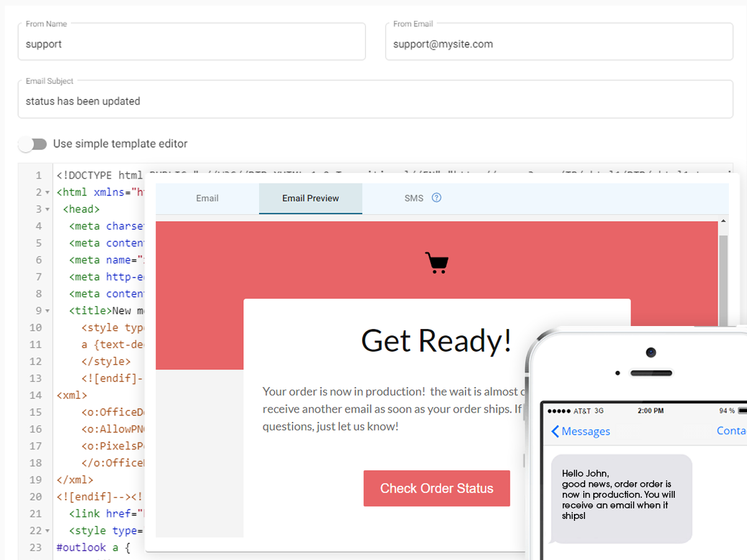
Task: Click the </xml> tag on line 19
Action: pos(75,480)
